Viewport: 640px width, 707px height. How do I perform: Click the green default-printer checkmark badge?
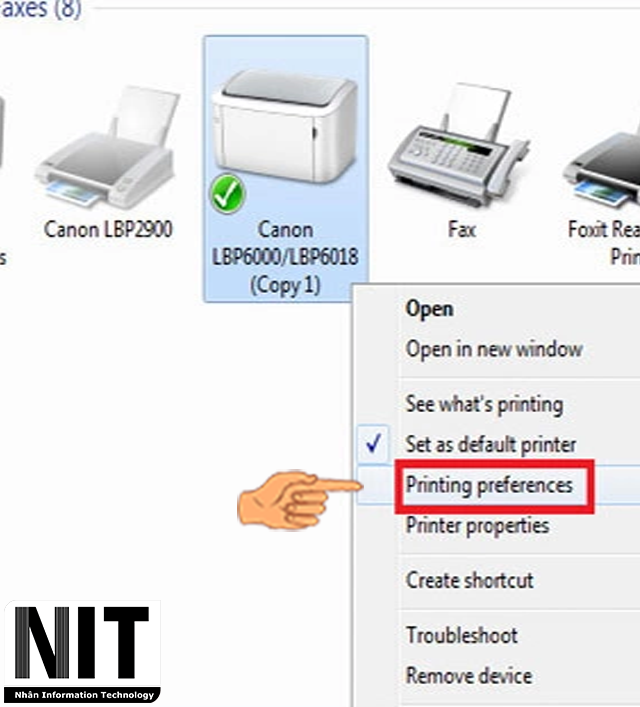227,194
